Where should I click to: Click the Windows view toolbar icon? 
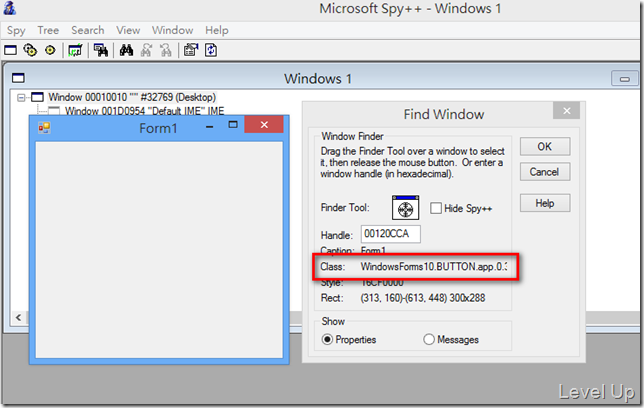pyautogui.click(x=10, y=51)
